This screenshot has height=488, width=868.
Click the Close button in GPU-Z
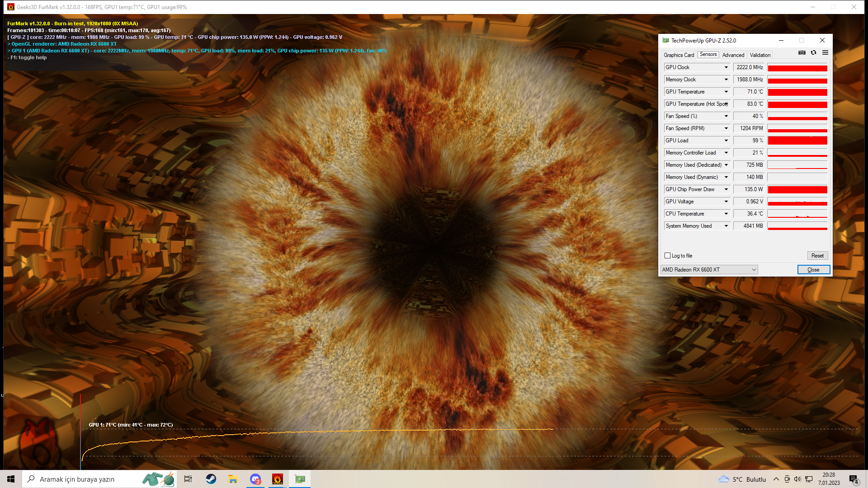tap(813, 270)
